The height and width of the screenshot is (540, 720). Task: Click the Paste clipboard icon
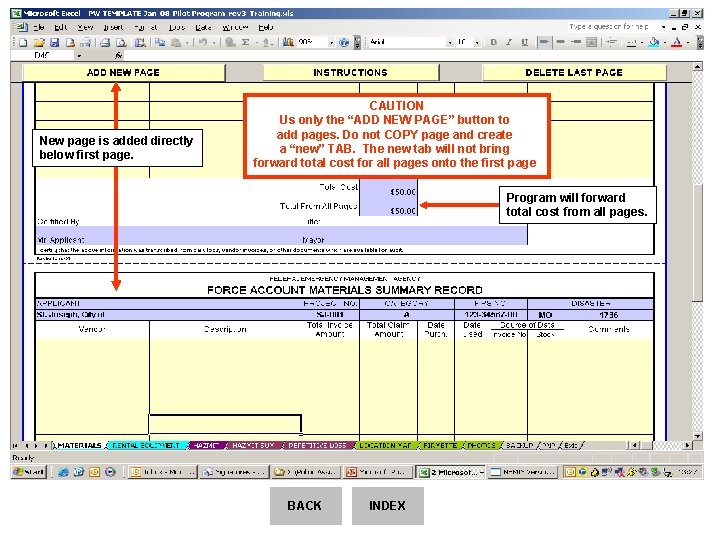175,42
